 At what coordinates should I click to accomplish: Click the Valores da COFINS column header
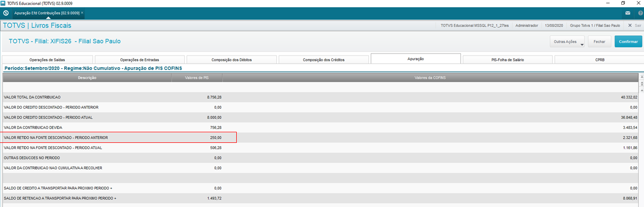coord(431,78)
